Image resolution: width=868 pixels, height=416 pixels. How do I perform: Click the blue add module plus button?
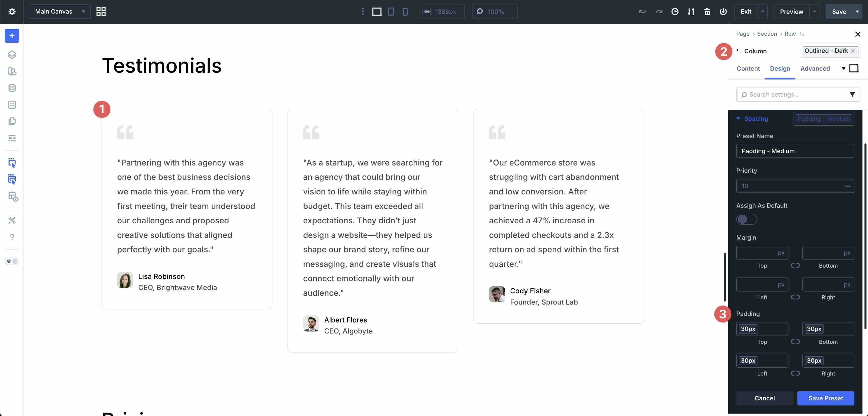[12, 36]
